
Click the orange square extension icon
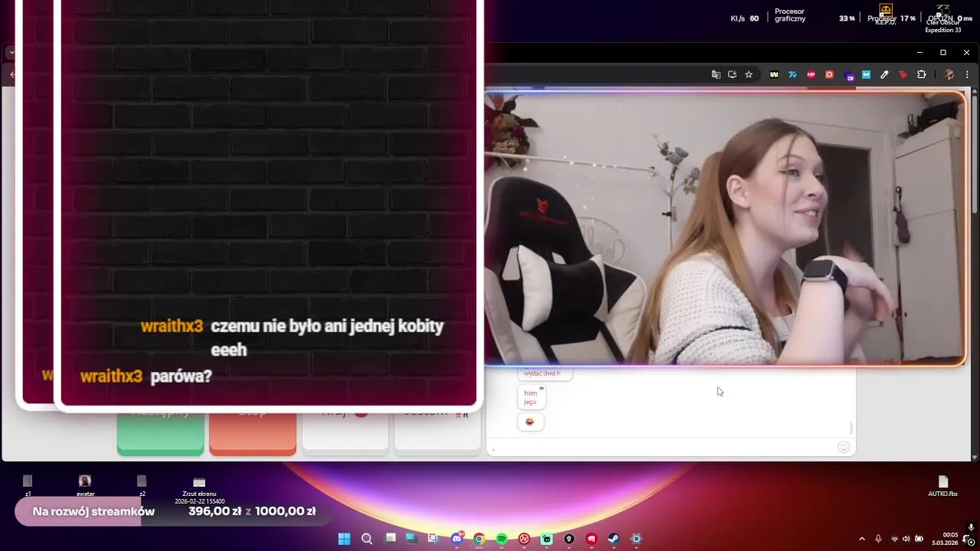(x=829, y=74)
